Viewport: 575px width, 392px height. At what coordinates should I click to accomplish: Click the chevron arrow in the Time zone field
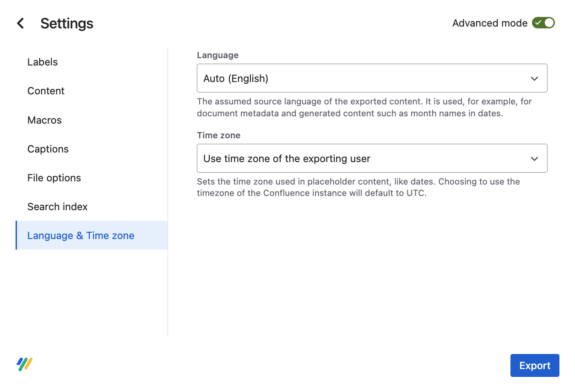pyautogui.click(x=534, y=158)
